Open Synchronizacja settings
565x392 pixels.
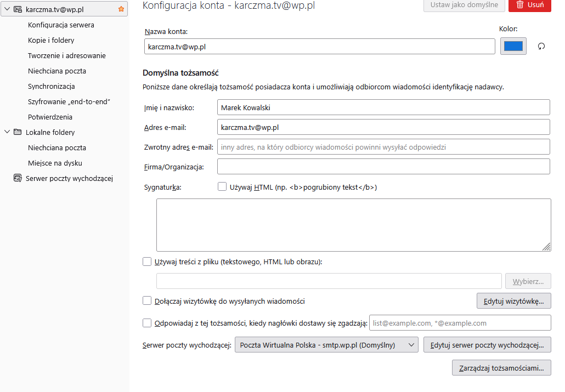pos(52,87)
